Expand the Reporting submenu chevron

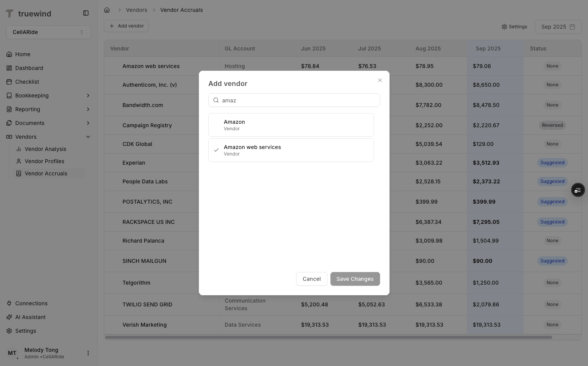(x=88, y=109)
